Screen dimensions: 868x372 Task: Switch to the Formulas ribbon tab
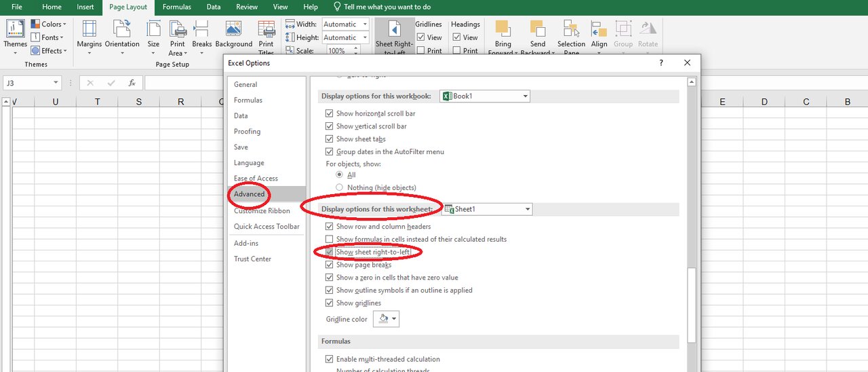tap(176, 7)
